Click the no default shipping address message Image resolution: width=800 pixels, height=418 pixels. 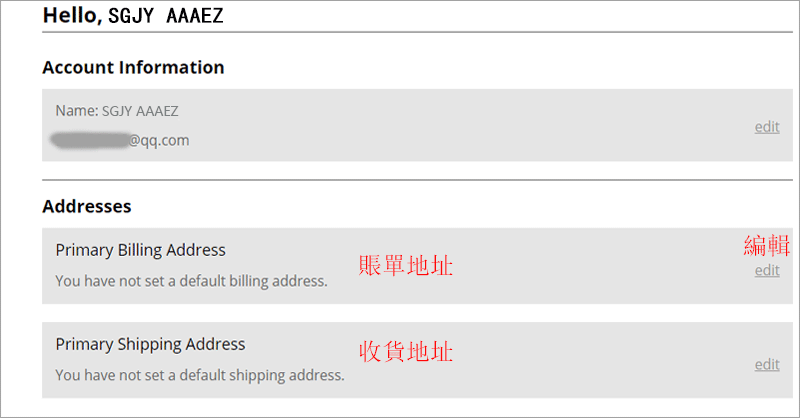coord(199,375)
